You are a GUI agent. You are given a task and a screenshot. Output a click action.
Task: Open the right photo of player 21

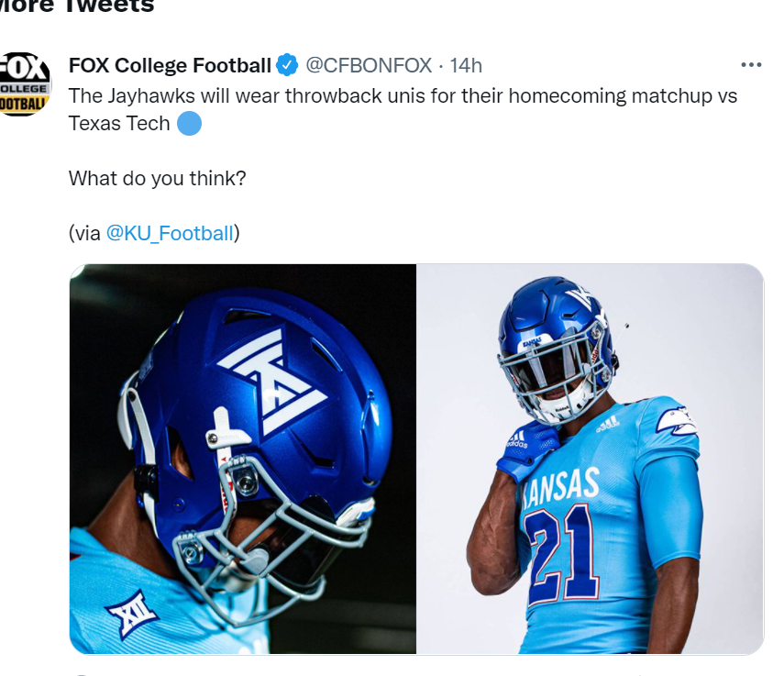(590, 459)
